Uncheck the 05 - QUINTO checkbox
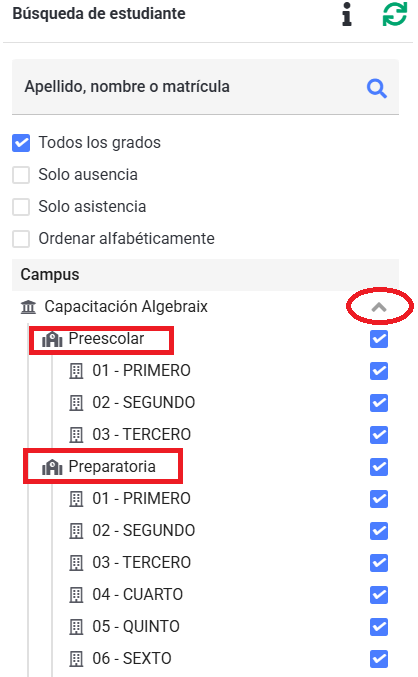This screenshot has height=677, width=418. point(379,627)
